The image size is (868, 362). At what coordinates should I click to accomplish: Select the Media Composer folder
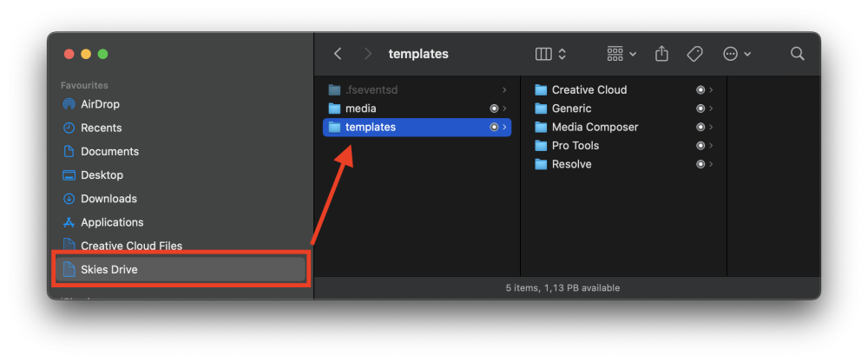(595, 127)
